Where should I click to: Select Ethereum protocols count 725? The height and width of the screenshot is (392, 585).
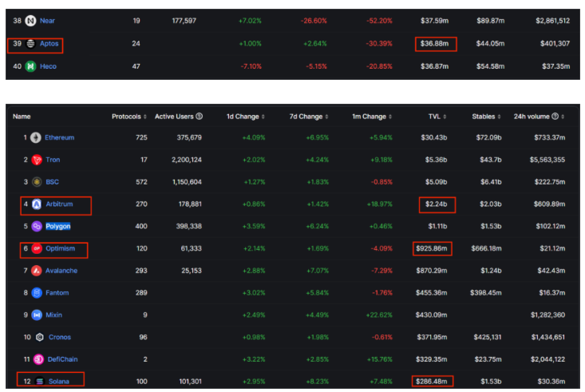[x=141, y=138]
